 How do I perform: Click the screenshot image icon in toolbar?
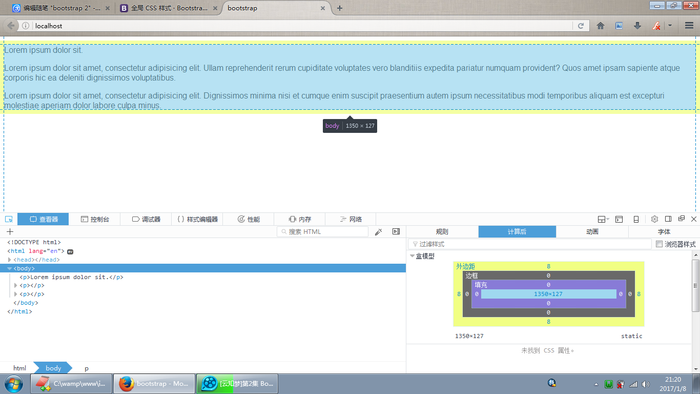pos(619,26)
